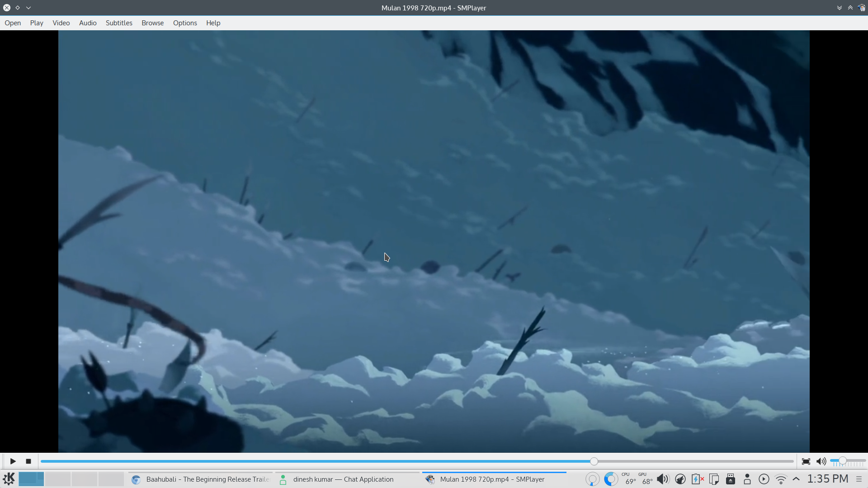Open the Options menu
The image size is (868, 488).
pos(185,23)
